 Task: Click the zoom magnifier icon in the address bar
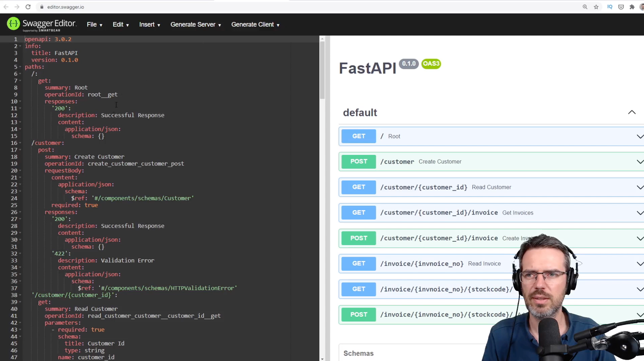tap(585, 7)
